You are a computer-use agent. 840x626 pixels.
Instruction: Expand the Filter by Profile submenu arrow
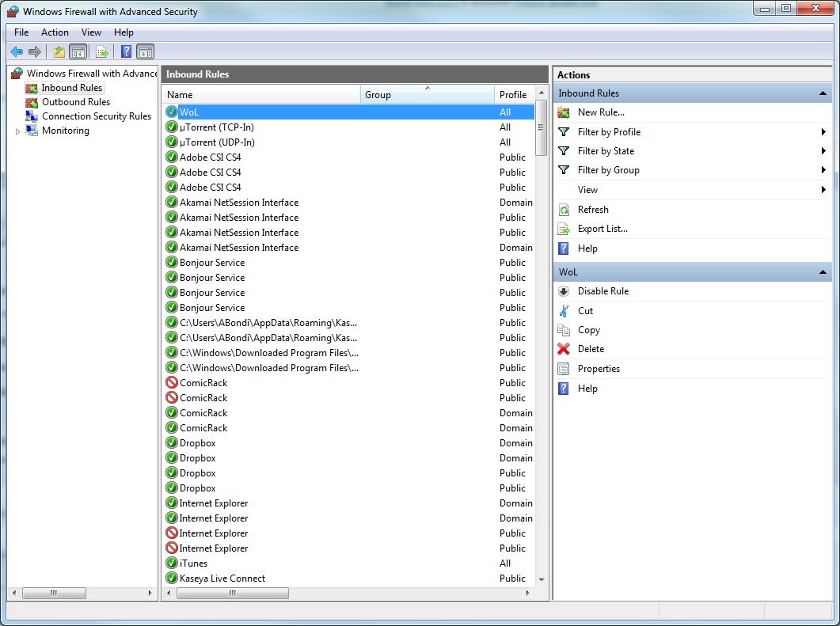pos(823,131)
